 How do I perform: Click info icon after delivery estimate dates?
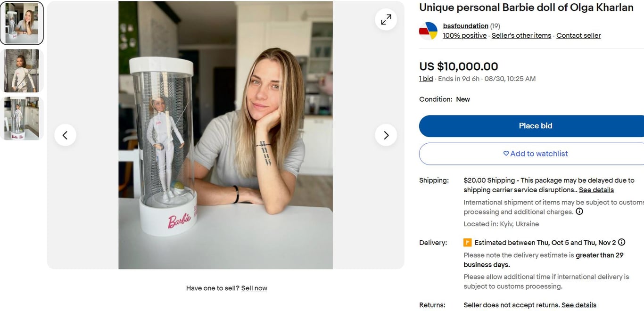622,242
